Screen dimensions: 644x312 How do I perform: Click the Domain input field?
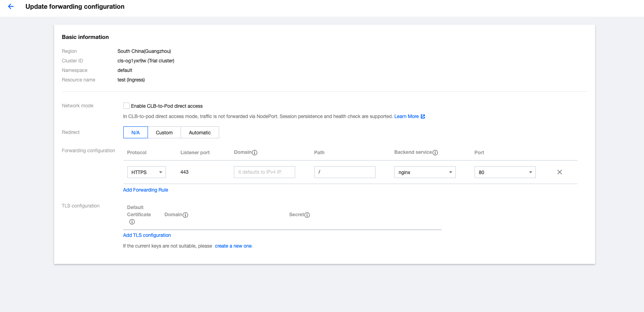pos(264,172)
